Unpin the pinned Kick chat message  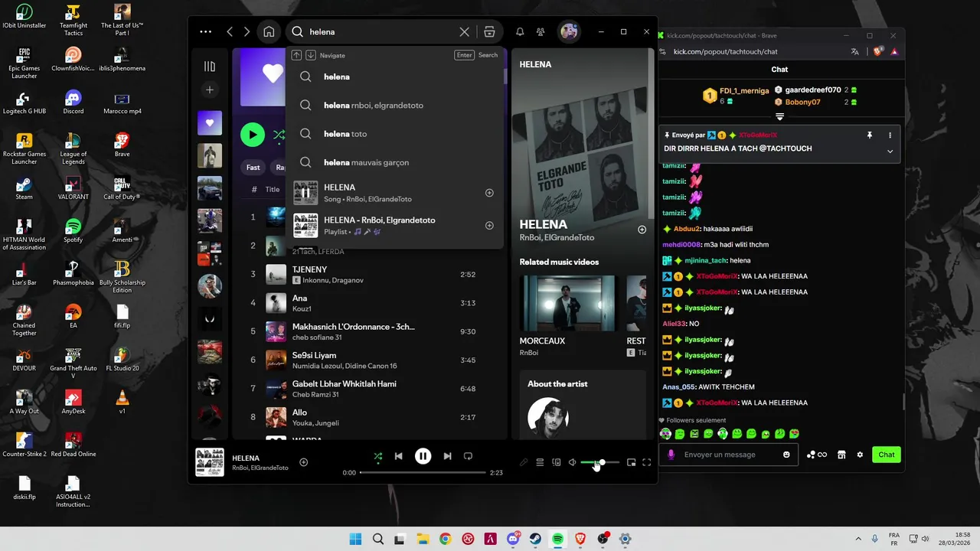[869, 135]
